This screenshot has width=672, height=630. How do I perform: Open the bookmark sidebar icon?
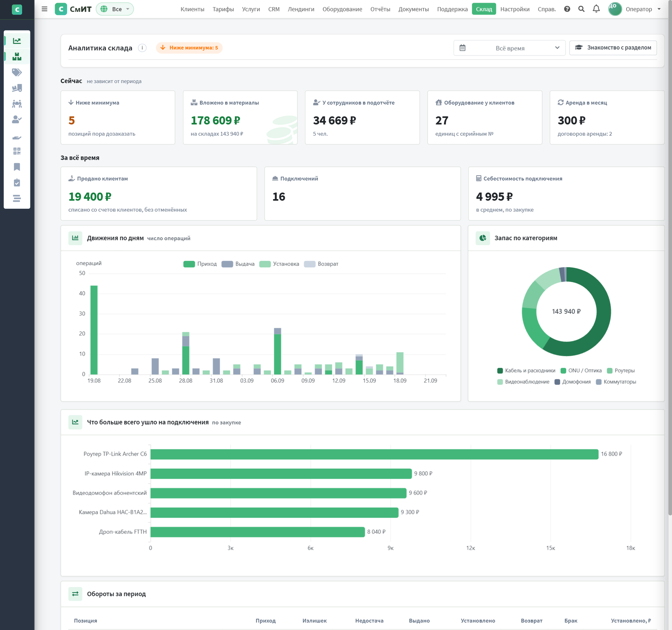tap(17, 167)
